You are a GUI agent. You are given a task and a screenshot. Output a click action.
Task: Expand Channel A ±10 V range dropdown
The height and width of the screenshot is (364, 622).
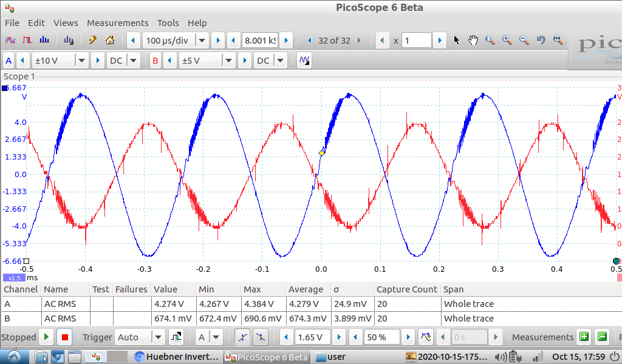click(x=81, y=61)
